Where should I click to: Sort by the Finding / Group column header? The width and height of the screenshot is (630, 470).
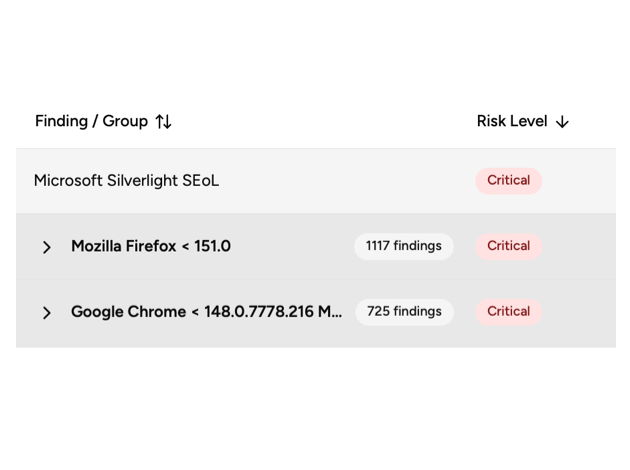(91, 121)
